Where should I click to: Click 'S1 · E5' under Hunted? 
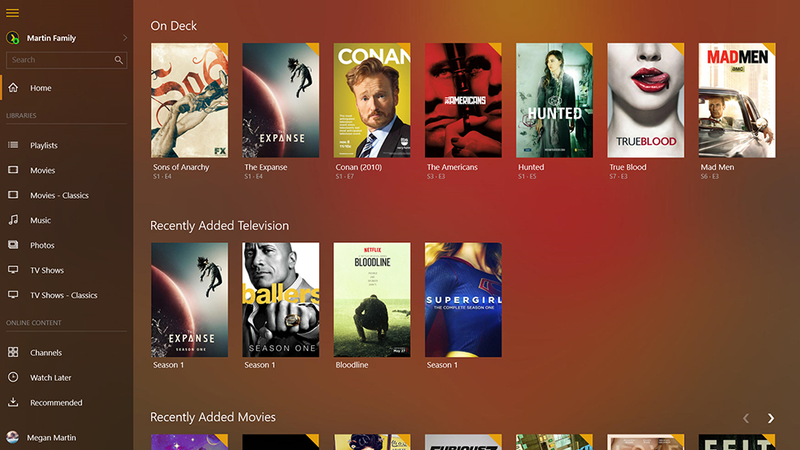pyautogui.click(x=527, y=177)
